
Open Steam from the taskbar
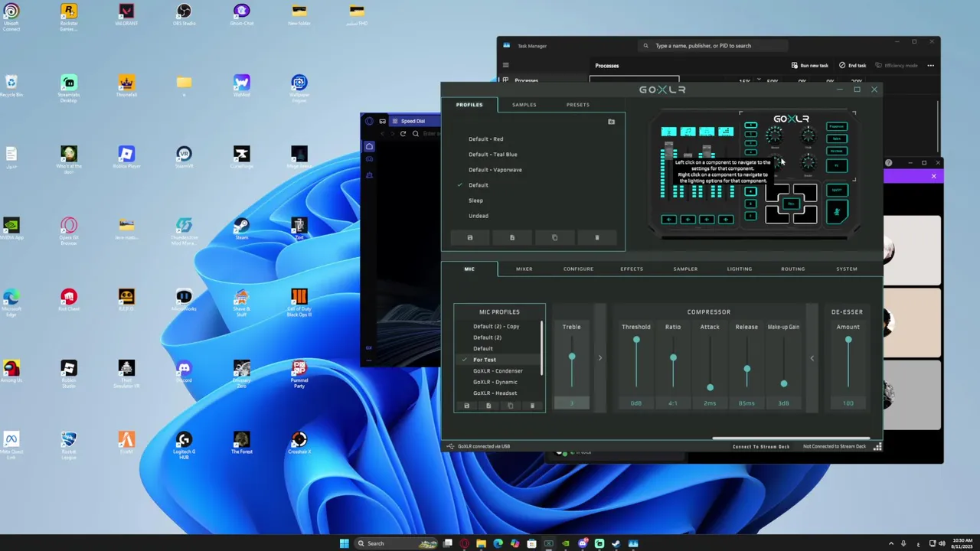click(615, 543)
